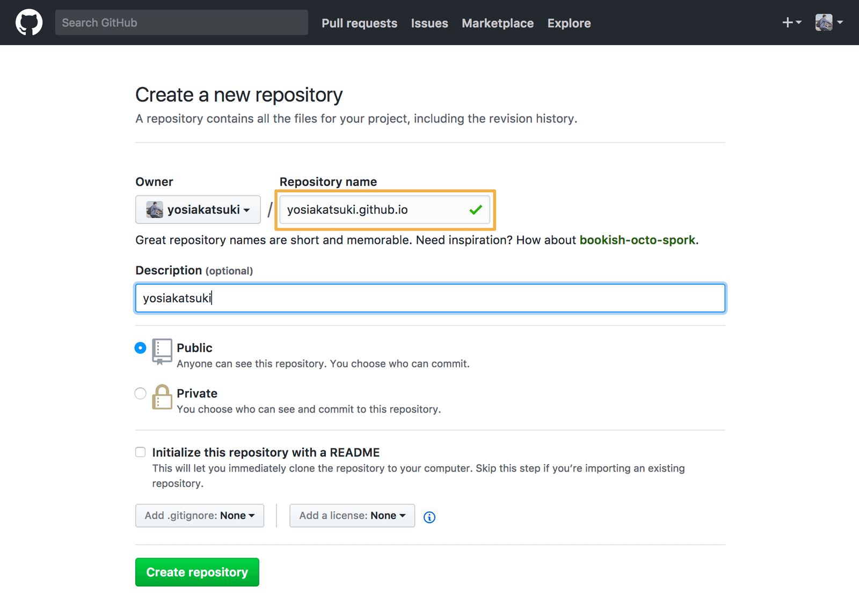Viewport: 859px width, 616px height.
Task: Click the Initialize this repository with a README label
Action: click(x=266, y=453)
